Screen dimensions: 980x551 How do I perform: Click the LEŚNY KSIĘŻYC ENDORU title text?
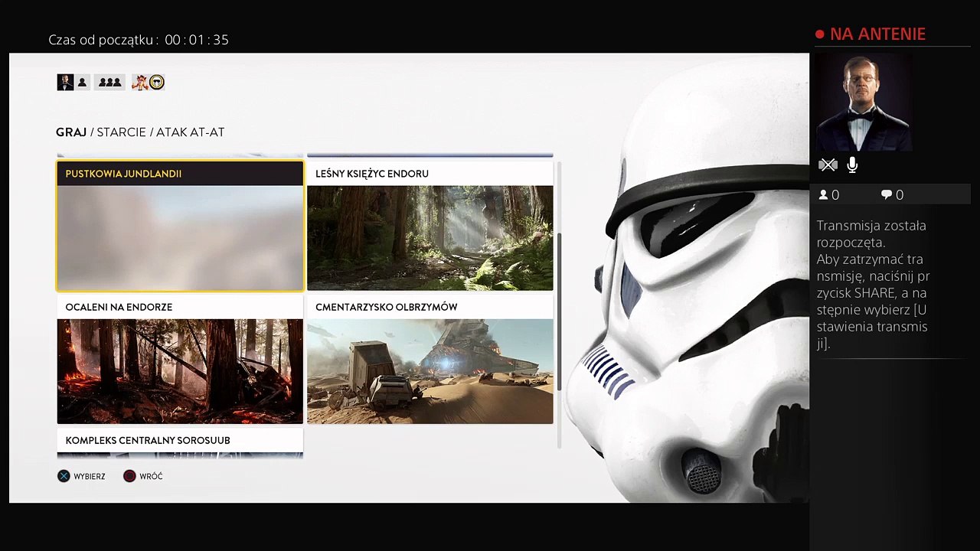click(x=372, y=174)
